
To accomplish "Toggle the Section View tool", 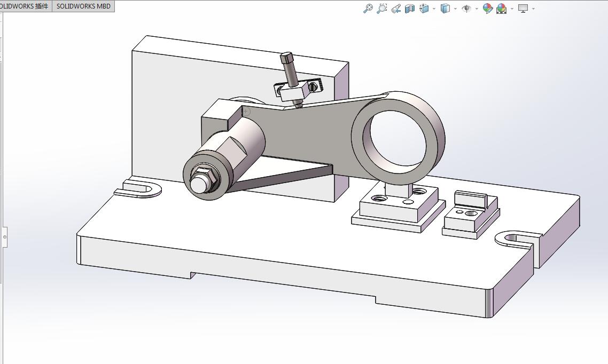I will [x=410, y=8].
